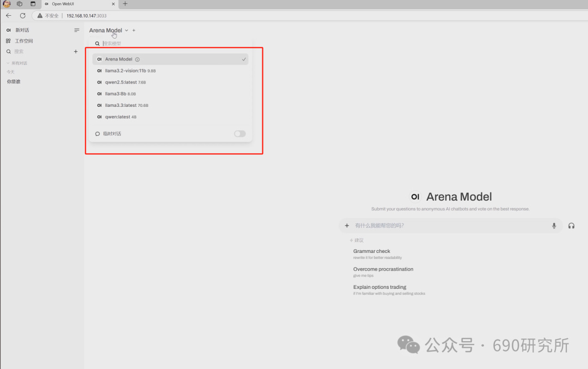This screenshot has height=369, width=588.
Task: Add another model with the plus next to Arena Model
Action: [x=134, y=31]
